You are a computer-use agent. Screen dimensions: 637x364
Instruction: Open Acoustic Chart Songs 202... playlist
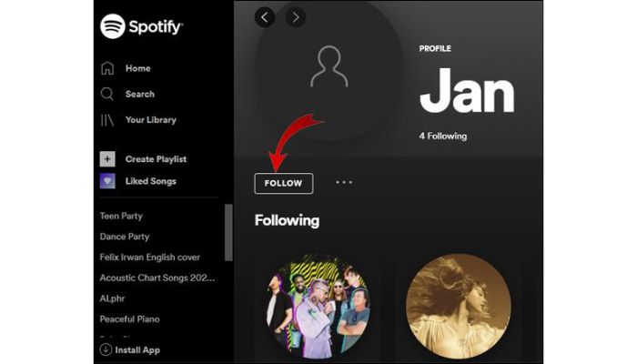[157, 278]
